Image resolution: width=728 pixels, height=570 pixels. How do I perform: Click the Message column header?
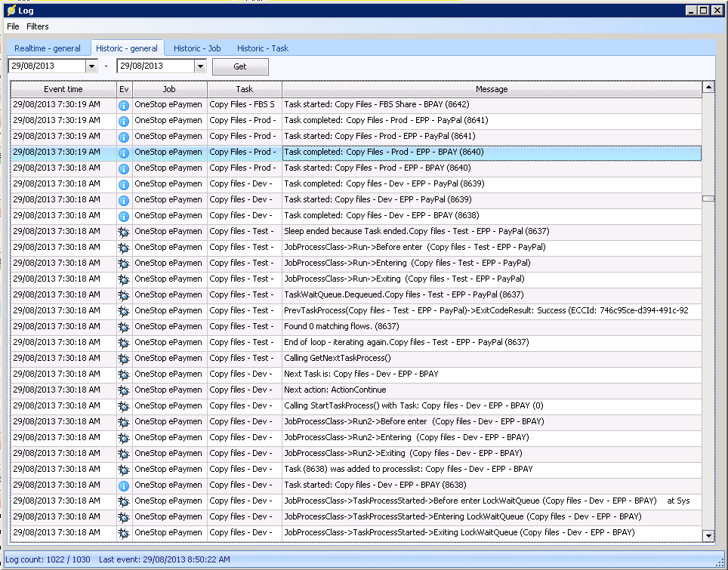point(492,89)
